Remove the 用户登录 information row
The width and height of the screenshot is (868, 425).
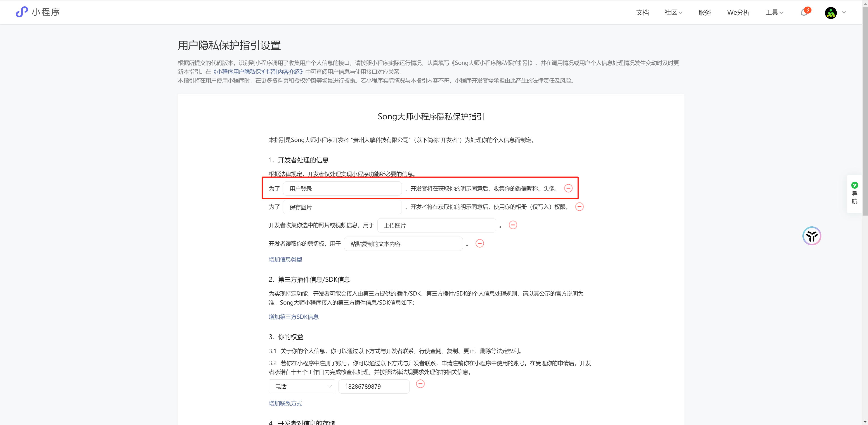click(568, 188)
